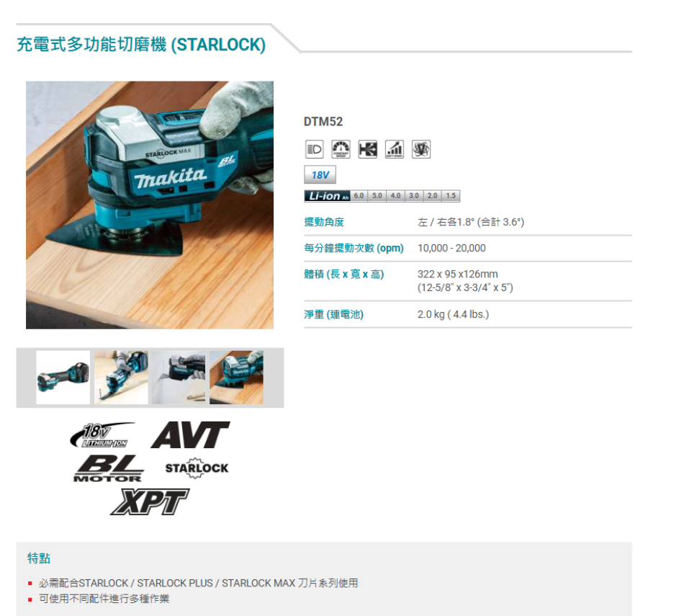Viewport: 679px width, 616px height.
Task: Click the LED job light feature icon
Action: (314, 149)
